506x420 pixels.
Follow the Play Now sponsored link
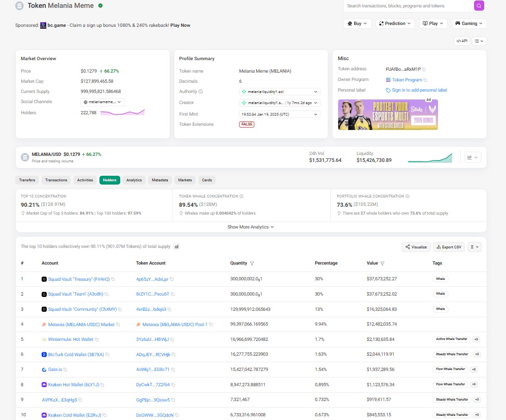click(180, 25)
